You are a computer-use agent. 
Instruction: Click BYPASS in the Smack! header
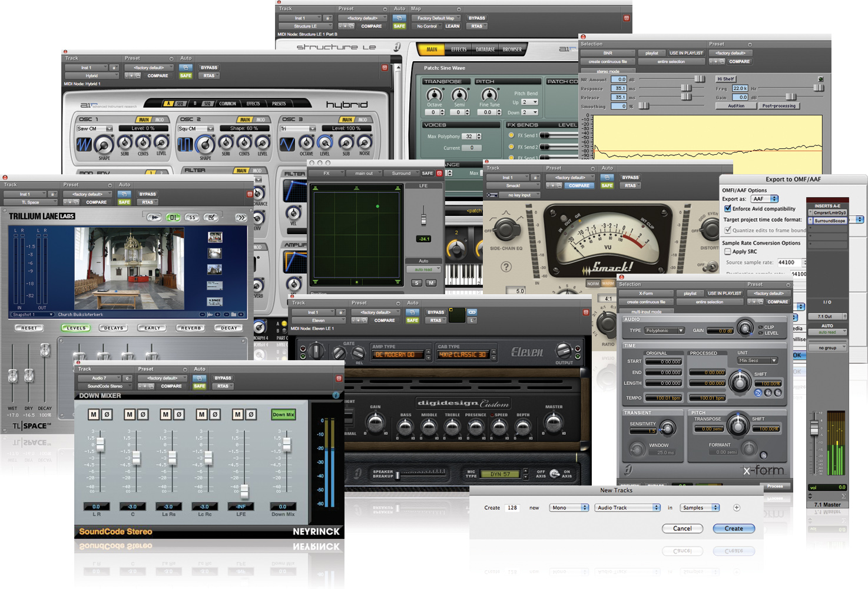click(x=630, y=177)
